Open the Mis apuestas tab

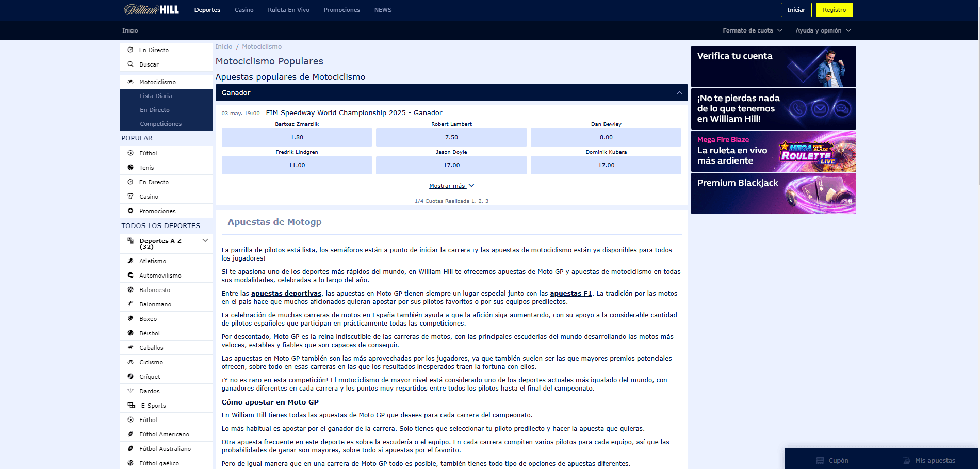click(x=929, y=461)
